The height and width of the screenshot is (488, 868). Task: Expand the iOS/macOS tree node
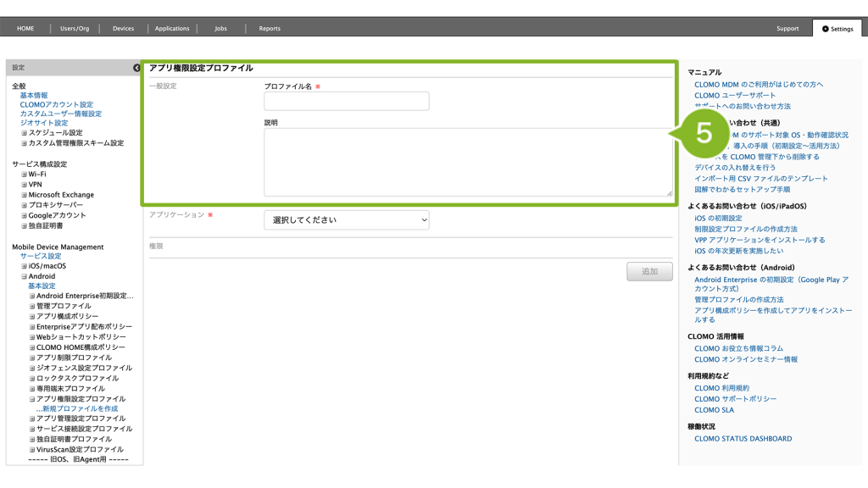pyautogui.click(x=25, y=266)
